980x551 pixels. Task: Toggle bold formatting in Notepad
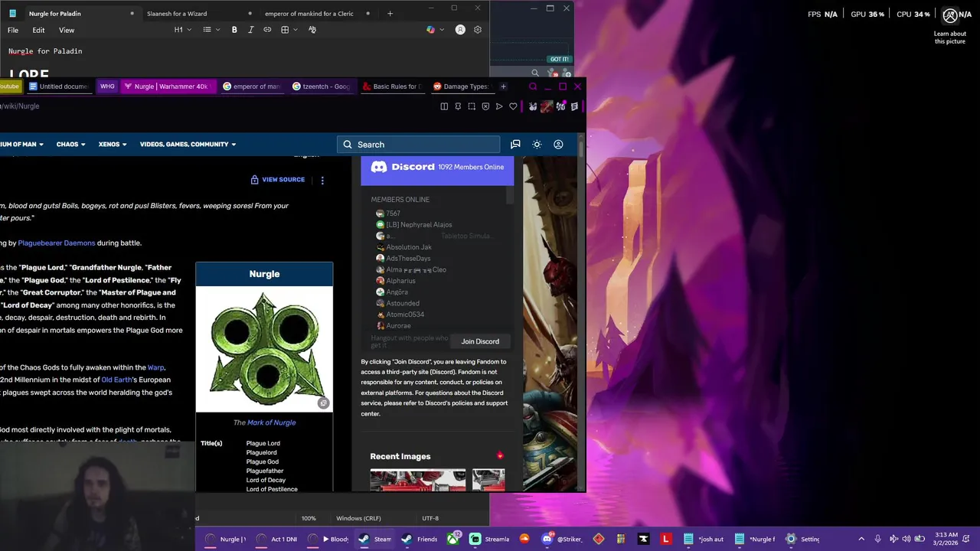234,30
